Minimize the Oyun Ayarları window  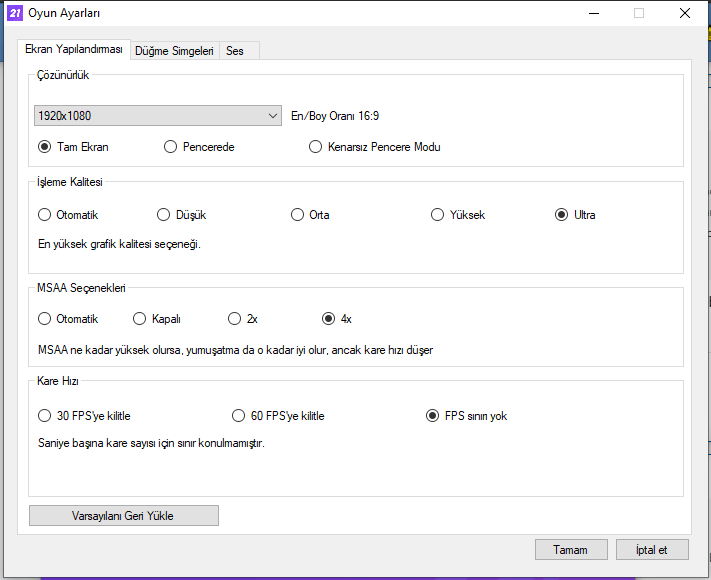coord(593,13)
